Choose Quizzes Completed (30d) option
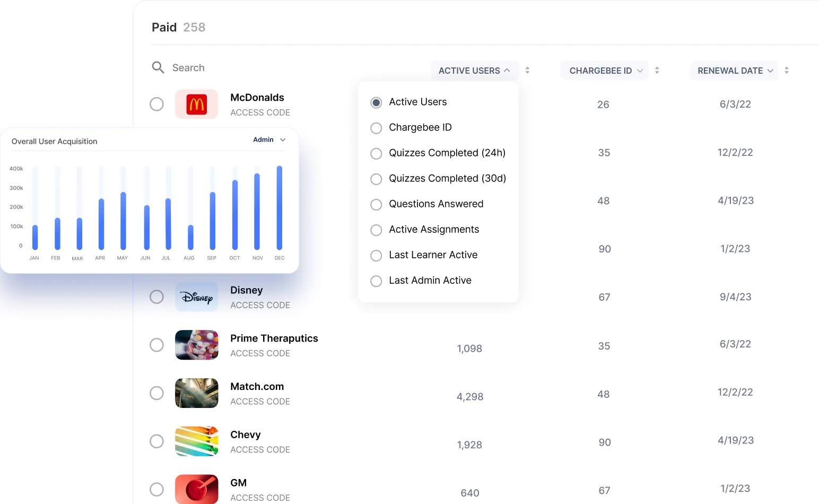 pos(376,179)
